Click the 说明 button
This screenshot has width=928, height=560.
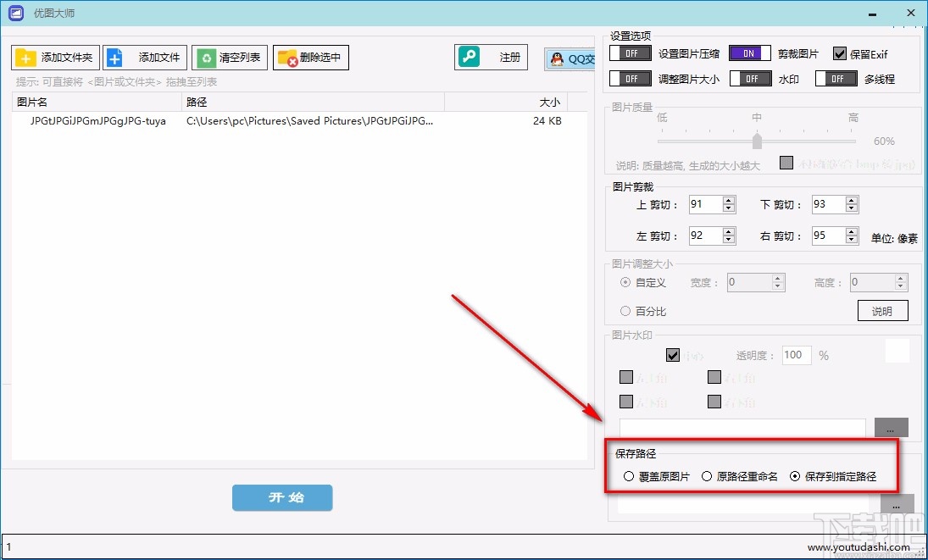(882, 310)
